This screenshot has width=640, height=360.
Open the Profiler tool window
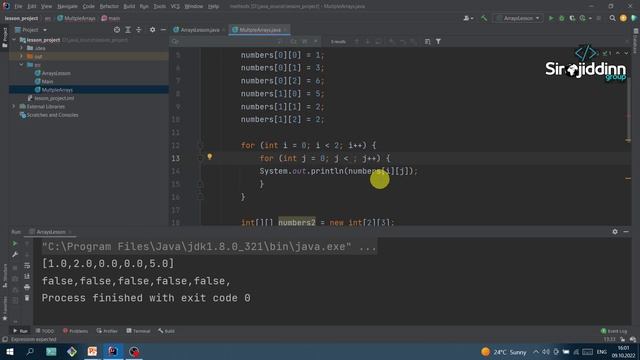click(x=107, y=331)
